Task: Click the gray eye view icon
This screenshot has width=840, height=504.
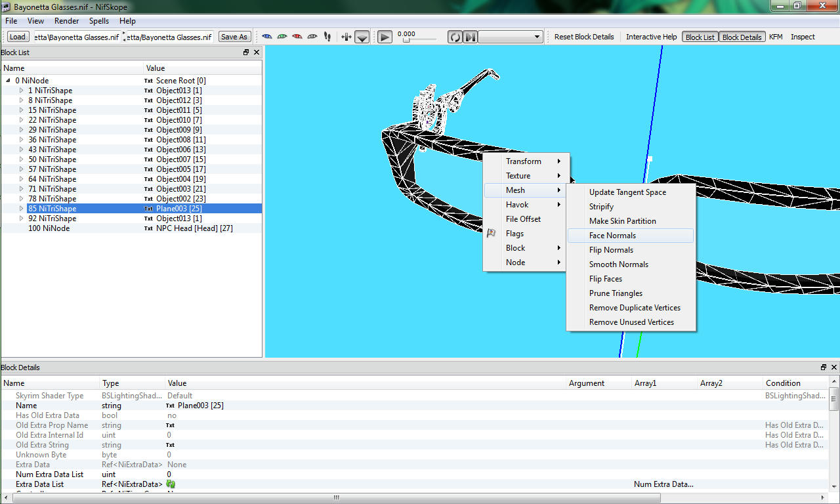Action: coord(312,37)
